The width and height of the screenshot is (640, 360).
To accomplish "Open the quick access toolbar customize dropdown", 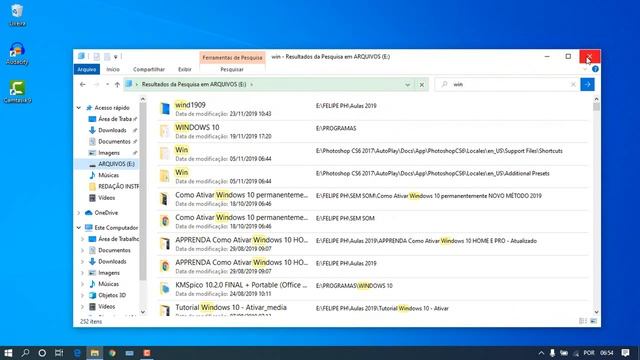I will coord(116,57).
